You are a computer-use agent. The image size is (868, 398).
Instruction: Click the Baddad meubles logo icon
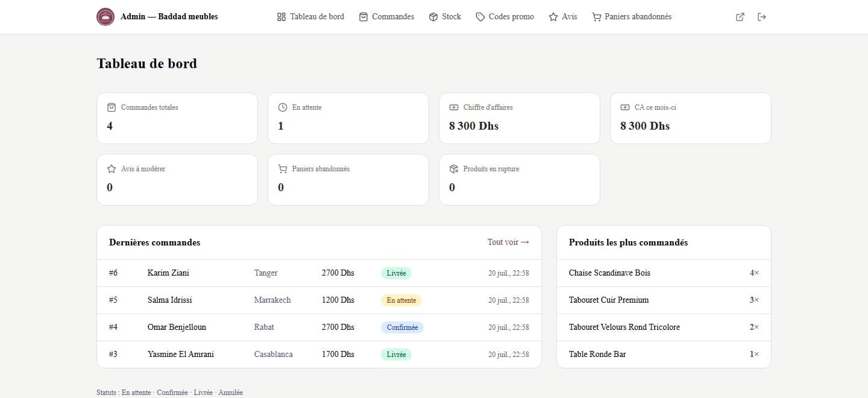[105, 17]
